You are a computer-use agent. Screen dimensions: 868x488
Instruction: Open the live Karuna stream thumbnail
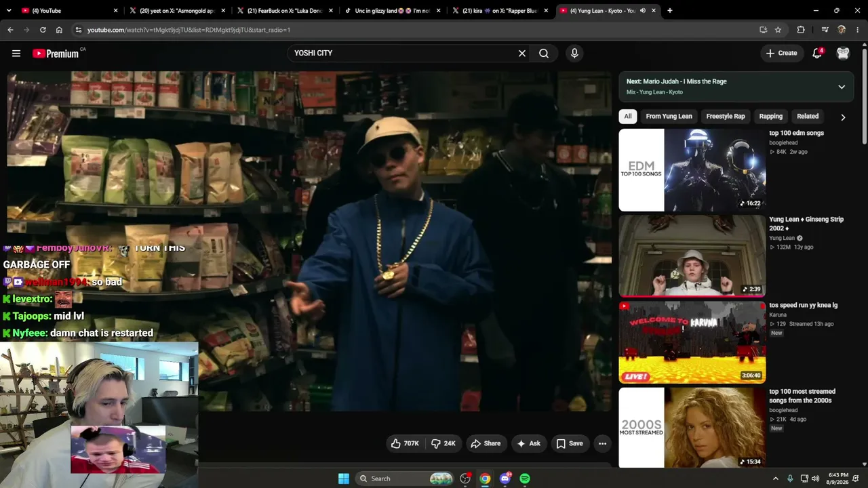point(692,342)
